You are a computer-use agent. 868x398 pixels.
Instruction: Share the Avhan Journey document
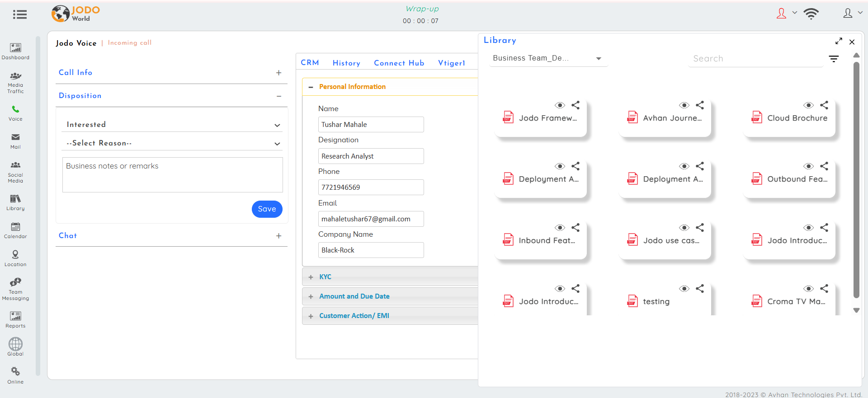(700, 105)
